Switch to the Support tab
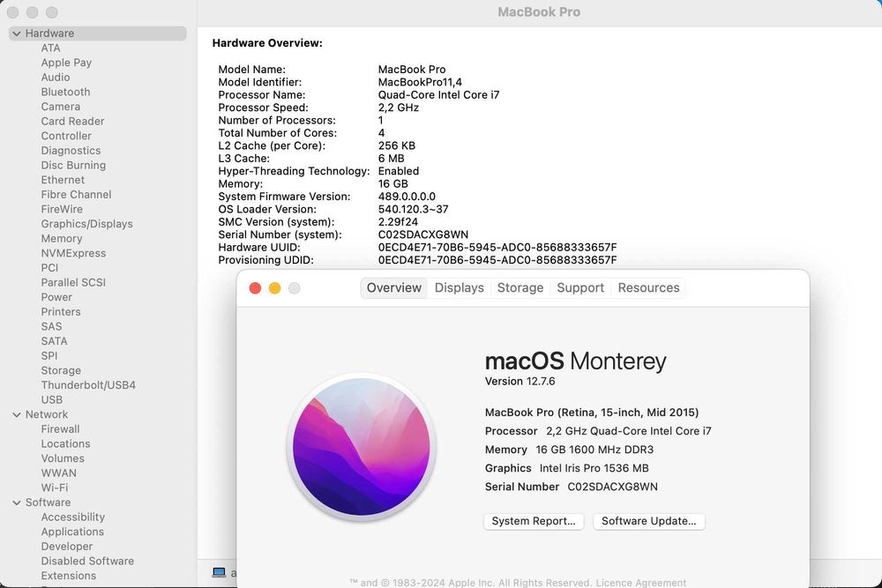Image resolution: width=882 pixels, height=588 pixels. pyautogui.click(x=580, y=287)
